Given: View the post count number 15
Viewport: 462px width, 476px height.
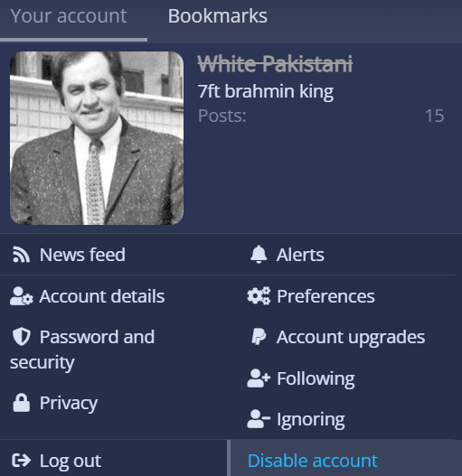Looking at the screenshot, I should point(435,116).
